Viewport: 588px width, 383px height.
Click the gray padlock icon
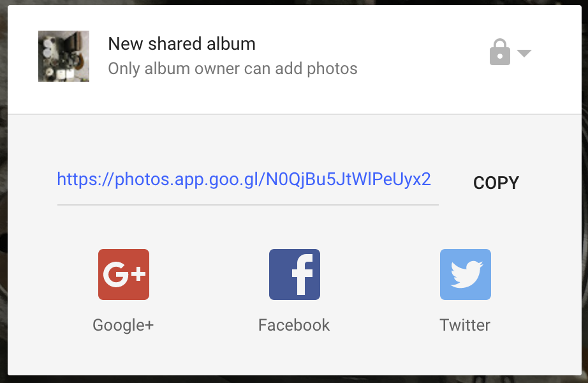pyautogui.click(x=500, y=52)
